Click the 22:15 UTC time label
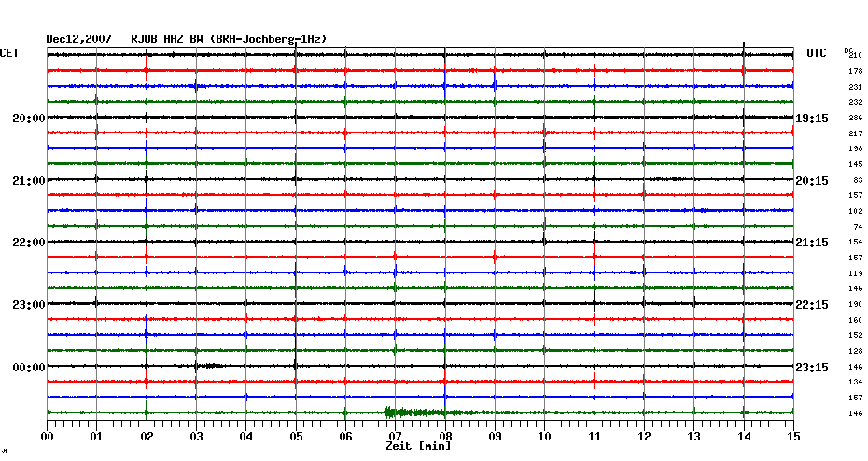The height and width of the screenshot is (461, 868). point(812,305)
